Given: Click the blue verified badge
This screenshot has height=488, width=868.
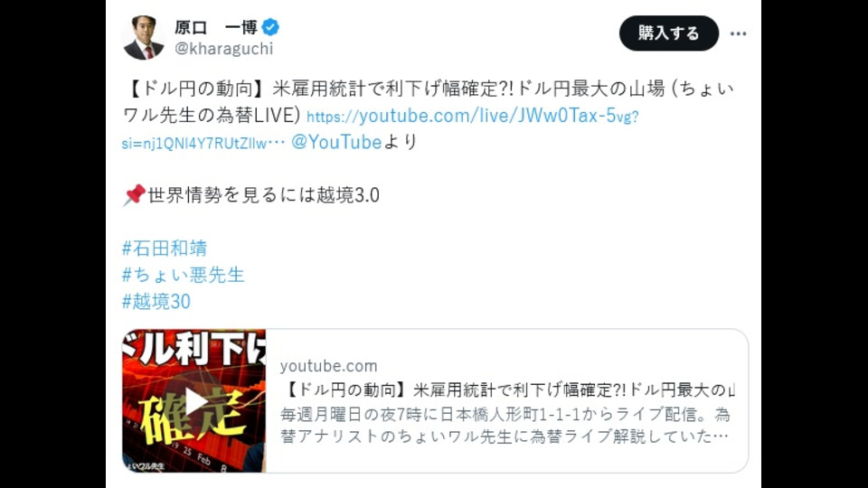Looking at the screenshot, I should pyautogui.click(x=270, y=26).
